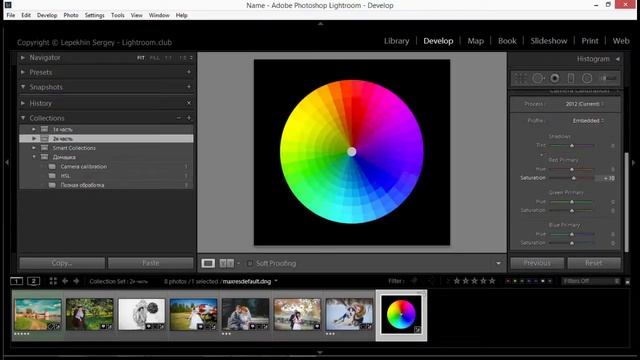Click the Previous button
Viewport: 640px width, 360px height.
[537, 263]
